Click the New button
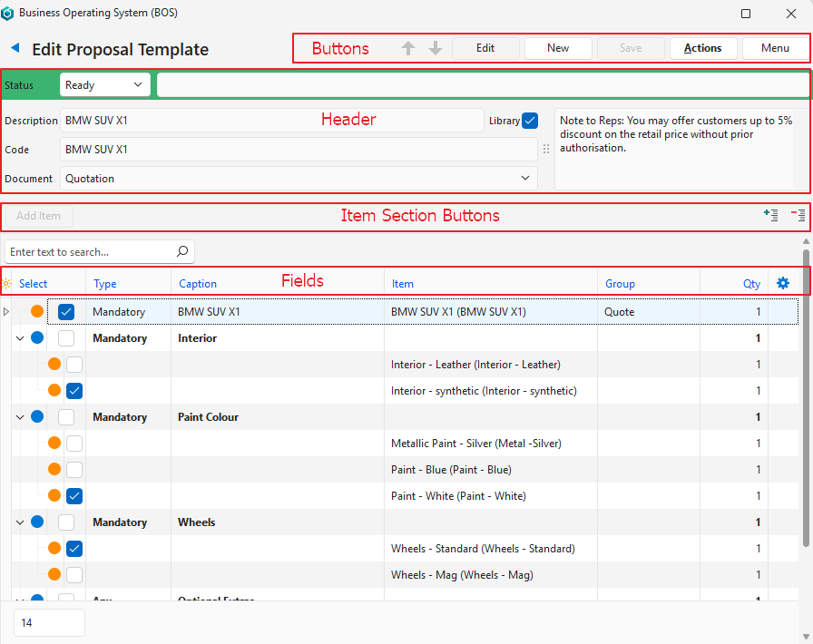Viewport: 813px width, 644px height. point(558,48)
